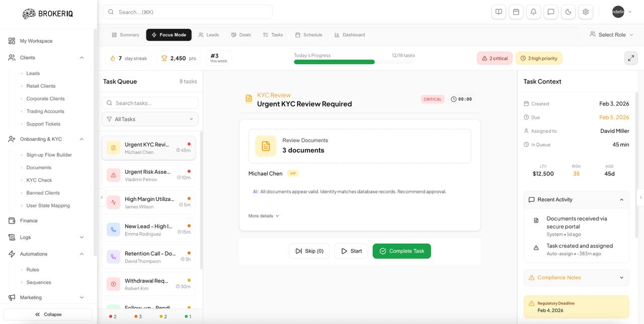Switch to the Summary tab
The width and height of the screenshot is (644, 324).
click(125, 35)
